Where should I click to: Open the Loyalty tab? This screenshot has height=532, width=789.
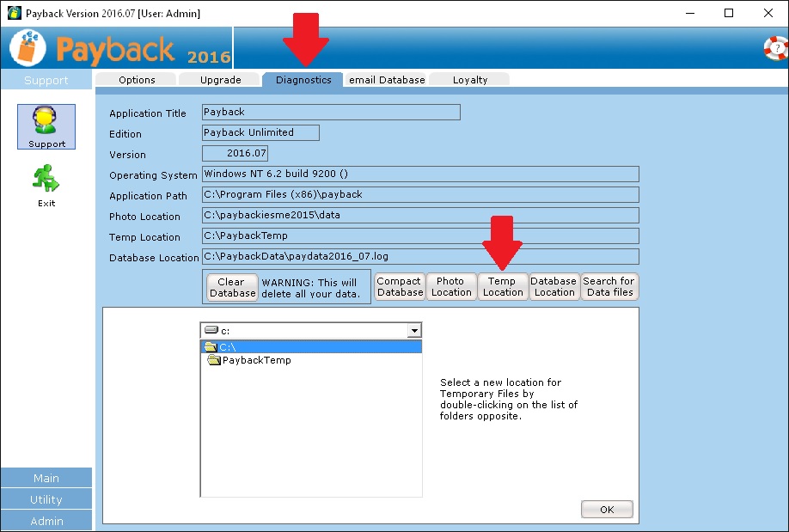click(x=470, y=80)
